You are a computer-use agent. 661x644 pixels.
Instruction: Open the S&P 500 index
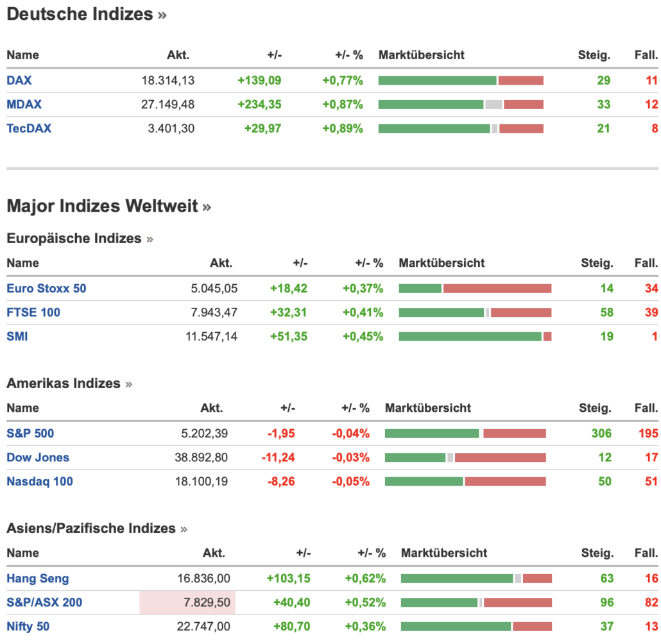(x=30, y=433)
